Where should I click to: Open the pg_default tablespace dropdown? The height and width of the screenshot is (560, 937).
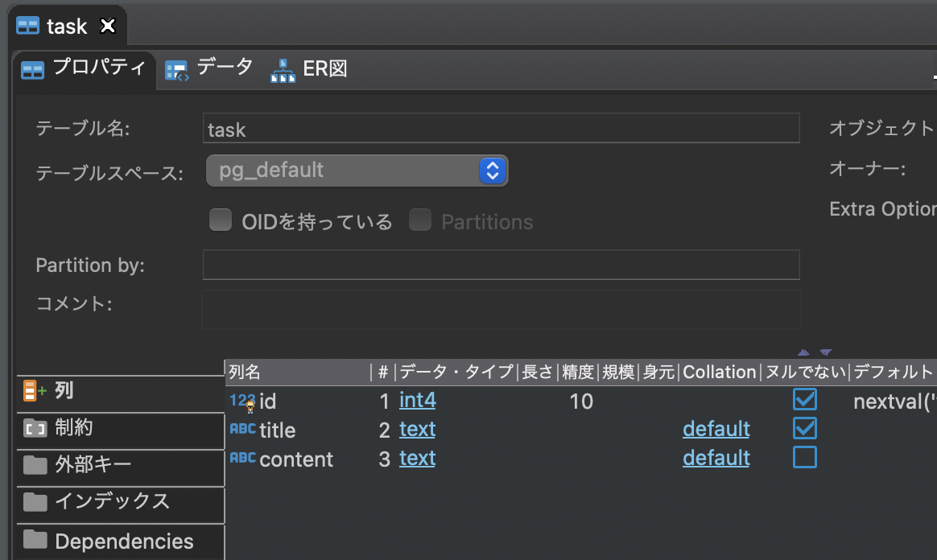click(492, 170)
